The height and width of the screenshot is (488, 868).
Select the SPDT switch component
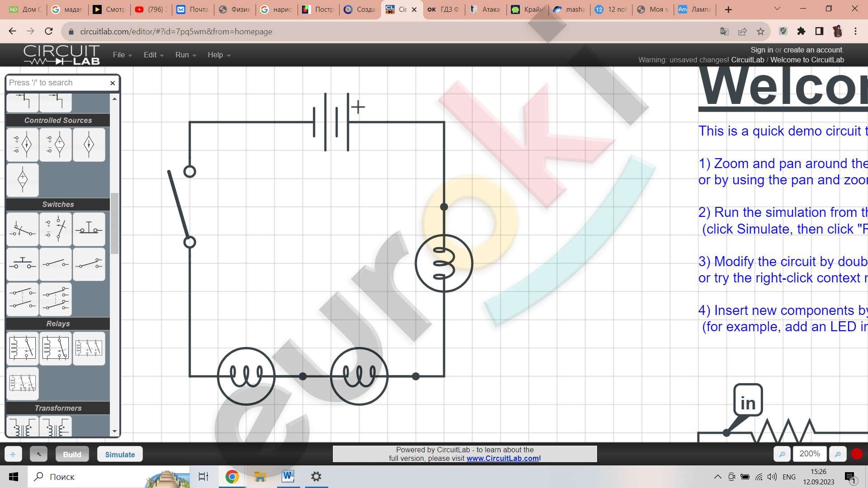point(89,264)
